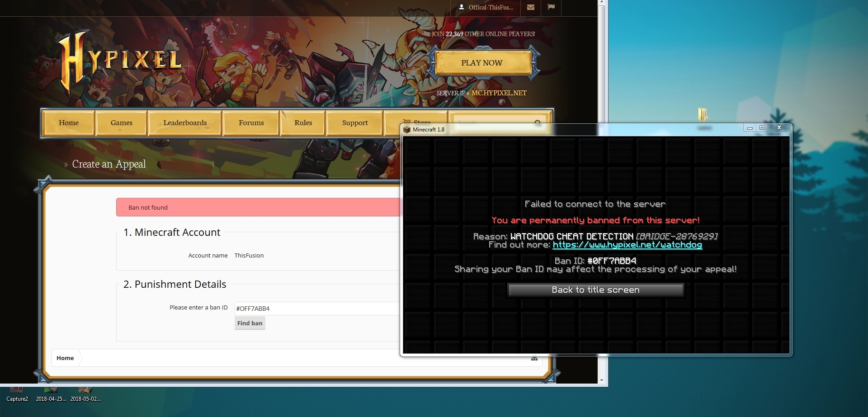Click the ThisFusion account name text

tap(249, 256)
